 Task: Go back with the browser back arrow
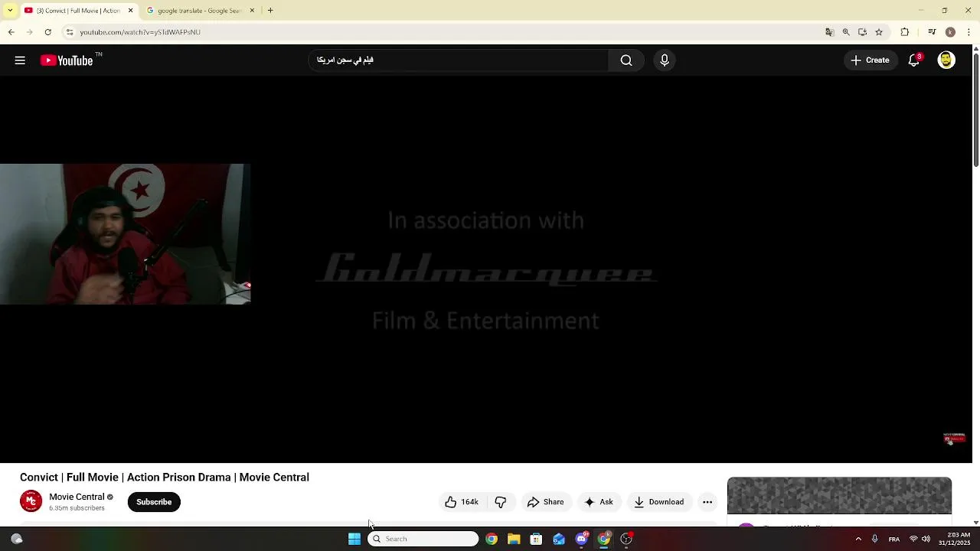(x=11, y=32)
